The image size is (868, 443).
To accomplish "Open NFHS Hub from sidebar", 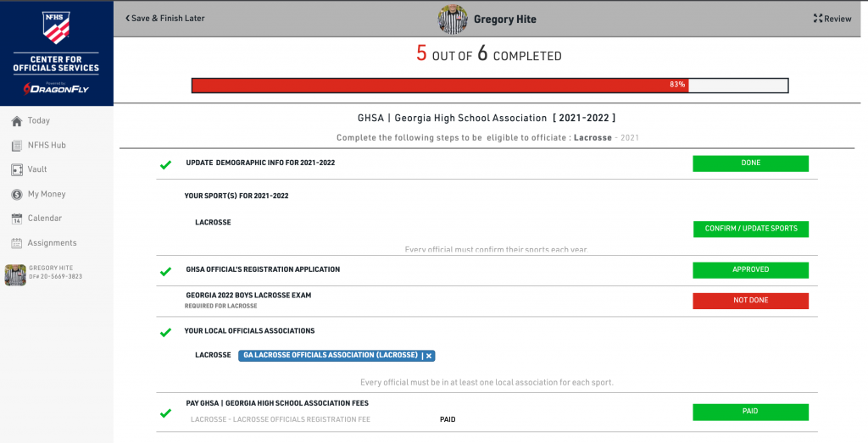I will click(x=47, y=145).
